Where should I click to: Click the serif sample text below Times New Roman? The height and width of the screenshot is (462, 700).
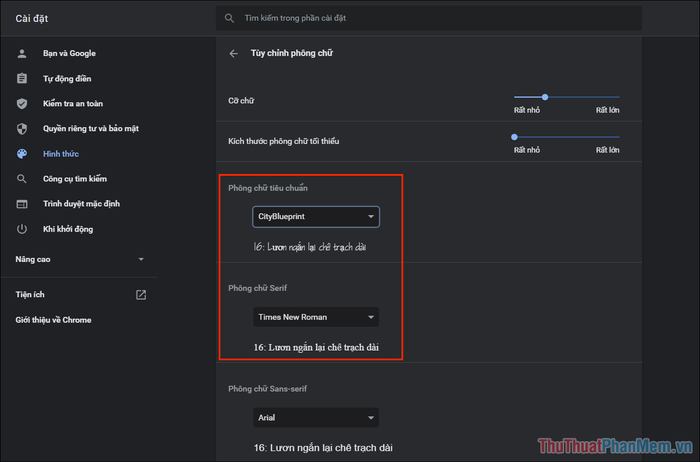(316, 347)
